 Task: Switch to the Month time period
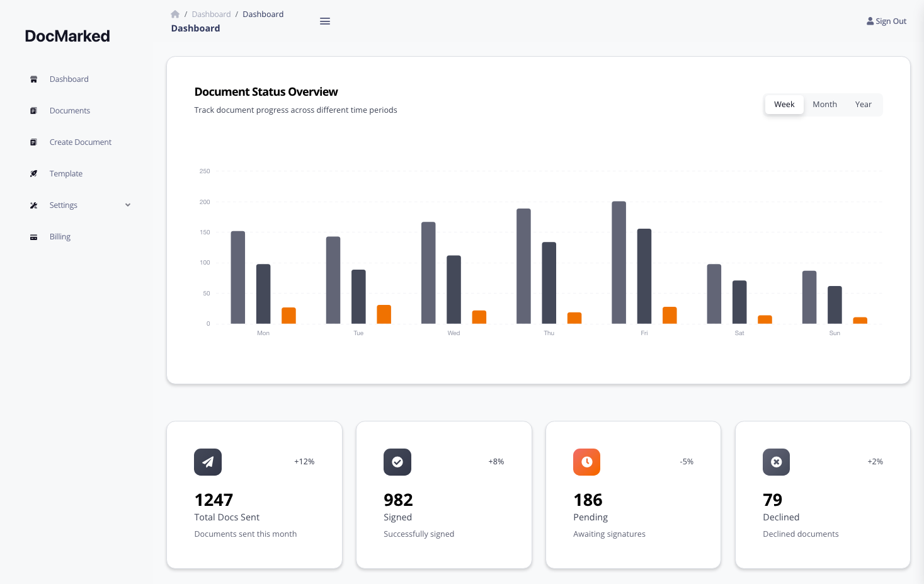click(x=824, y=104)
